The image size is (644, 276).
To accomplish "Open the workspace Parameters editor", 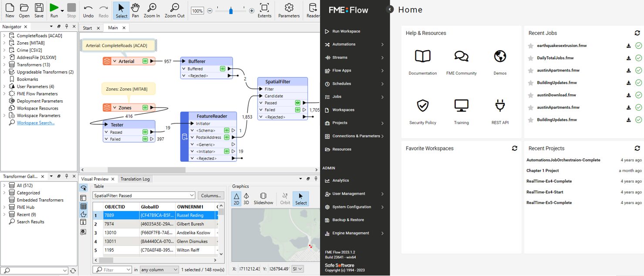I will pyautogui.click(x=289, y=10).
